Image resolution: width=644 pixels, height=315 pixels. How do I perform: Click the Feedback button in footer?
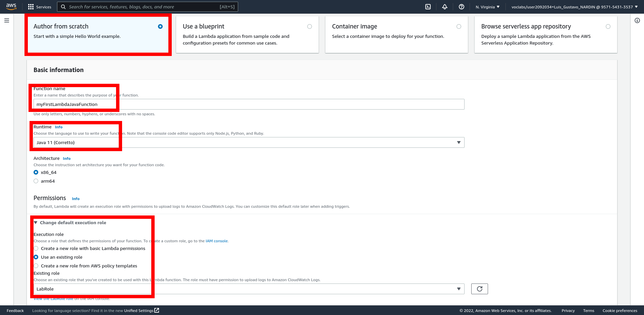15,311
